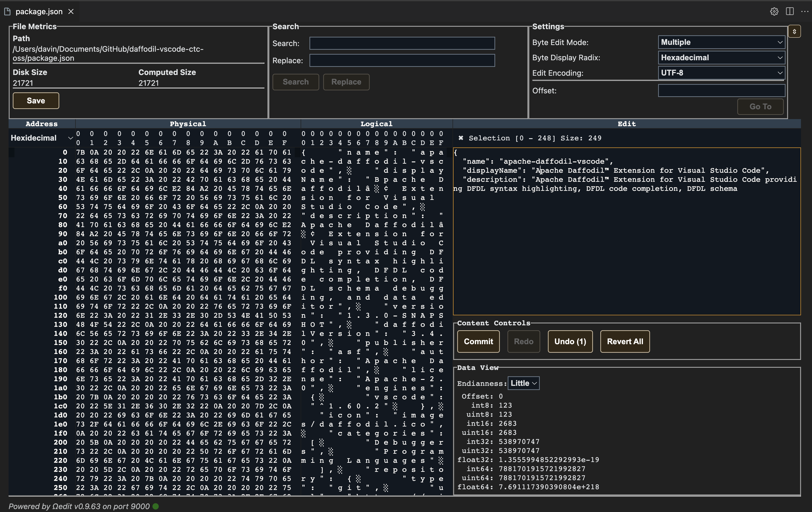Click inside the Edit text area
Screen dimensions: 812x512
tap(627, 231)
